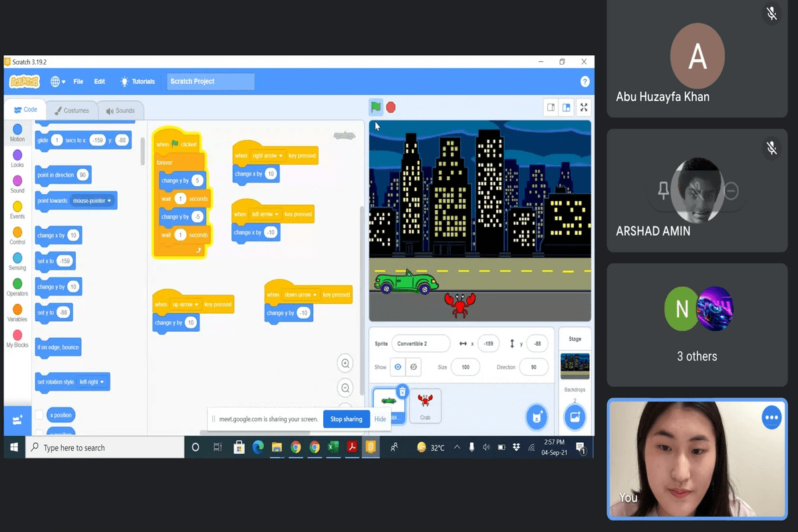Viewport: 798px width, 532px height.
Task: Zoom out the code workspace
Action: [x=345, y=388]
